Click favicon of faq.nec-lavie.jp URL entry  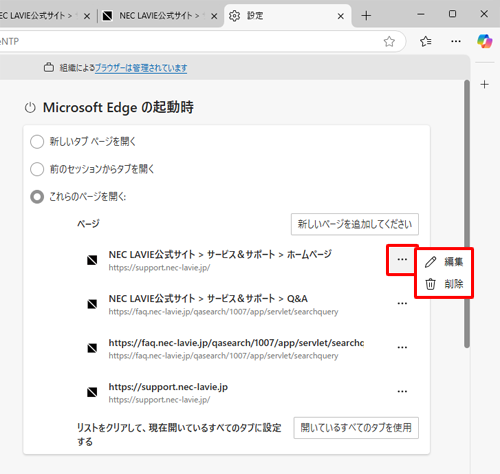tap(92, 348)
